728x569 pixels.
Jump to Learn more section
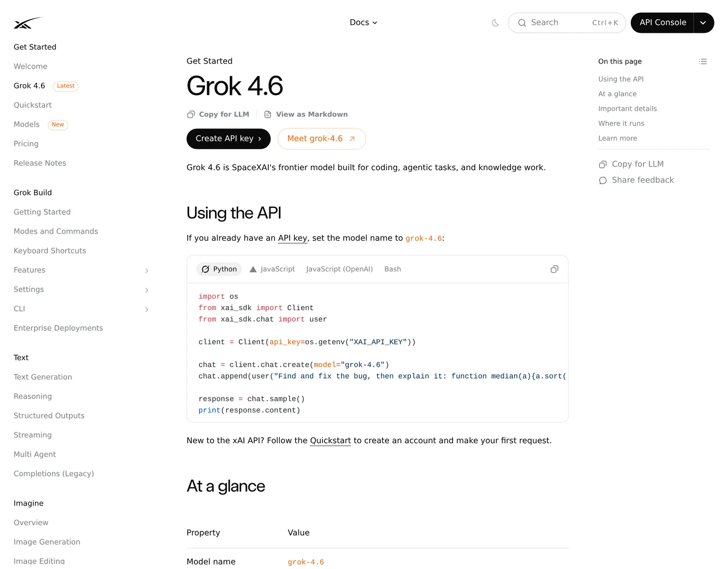point(617,138)
